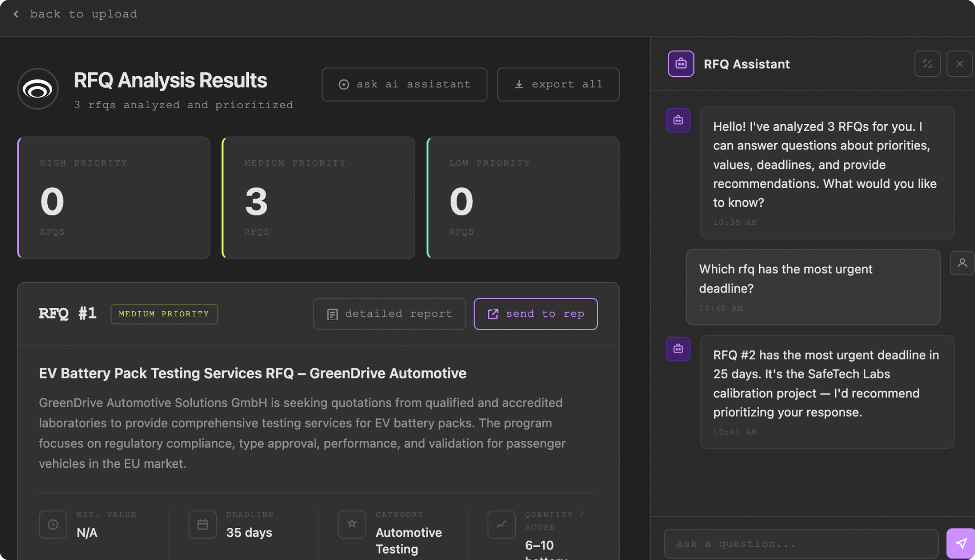975x560 pixels.
Task: Send RFQ #1 to rep
Action: [x=536, y=314]
